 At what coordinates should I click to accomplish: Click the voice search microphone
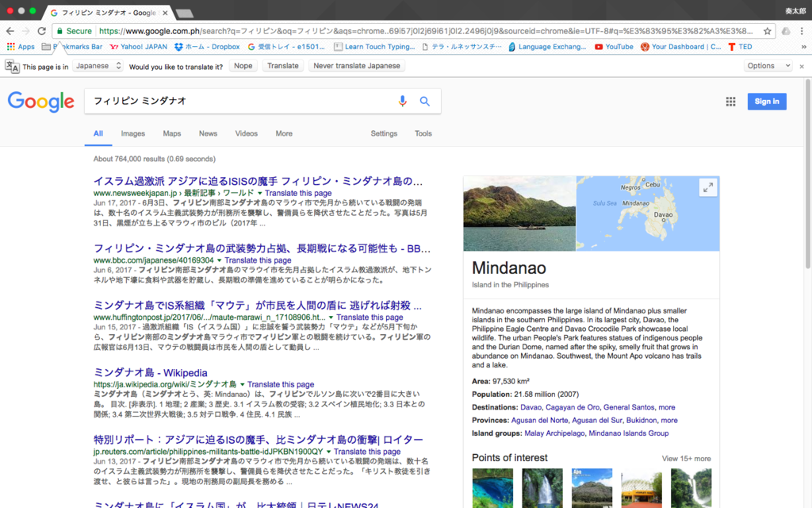(402, 101)
